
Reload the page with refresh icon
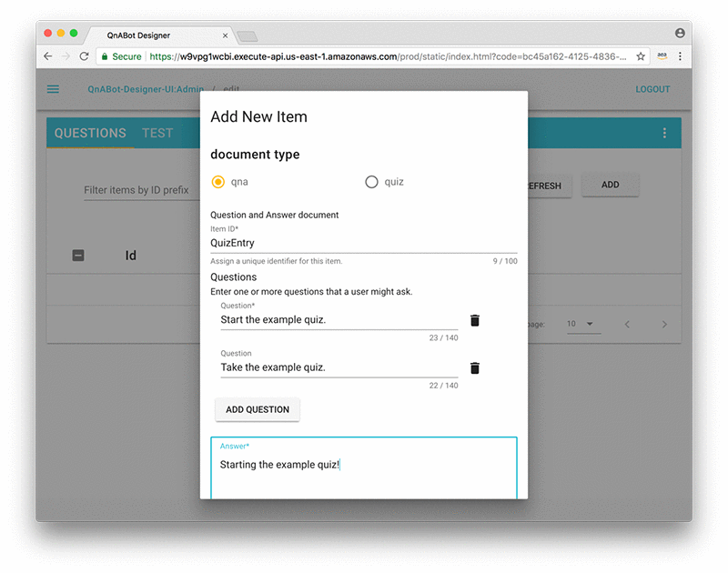[x=84, y=56]
